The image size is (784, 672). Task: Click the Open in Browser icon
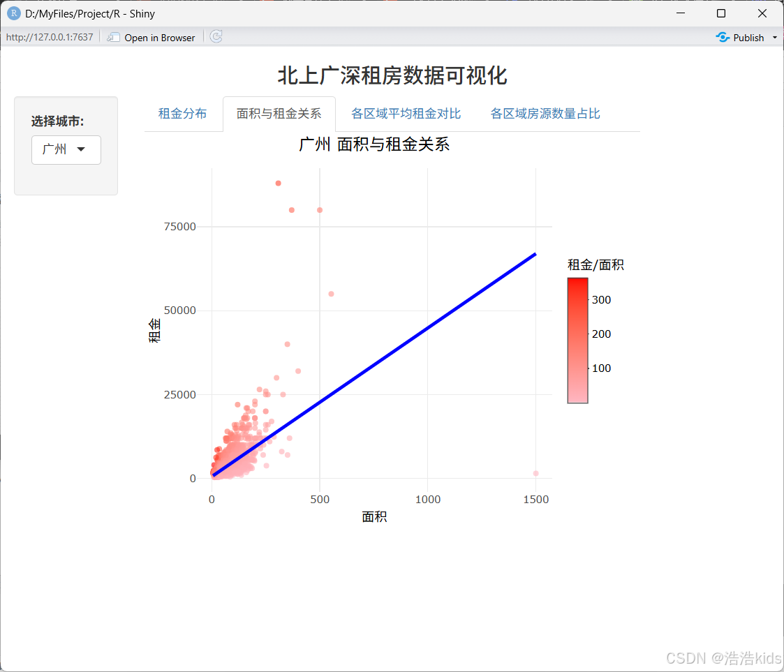click(x=114, y=38)
